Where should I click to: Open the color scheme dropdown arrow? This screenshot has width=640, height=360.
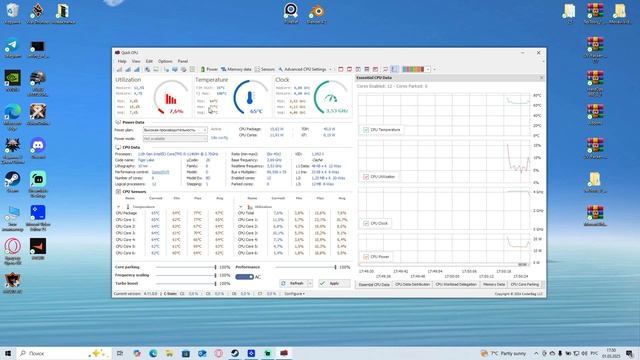[428, 69]
